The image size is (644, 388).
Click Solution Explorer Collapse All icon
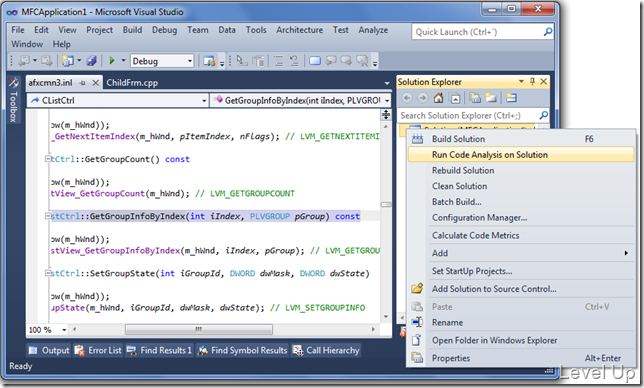coord(455,98)
